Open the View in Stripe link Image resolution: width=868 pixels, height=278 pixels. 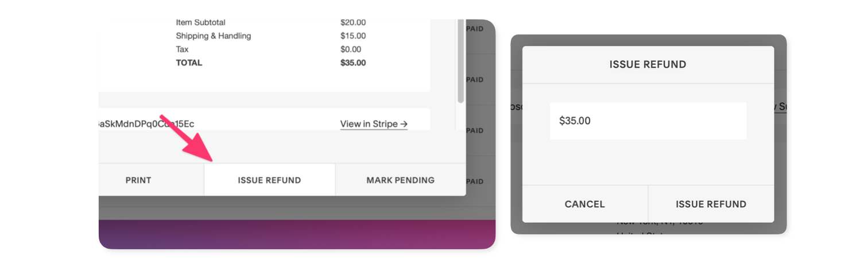374,124
